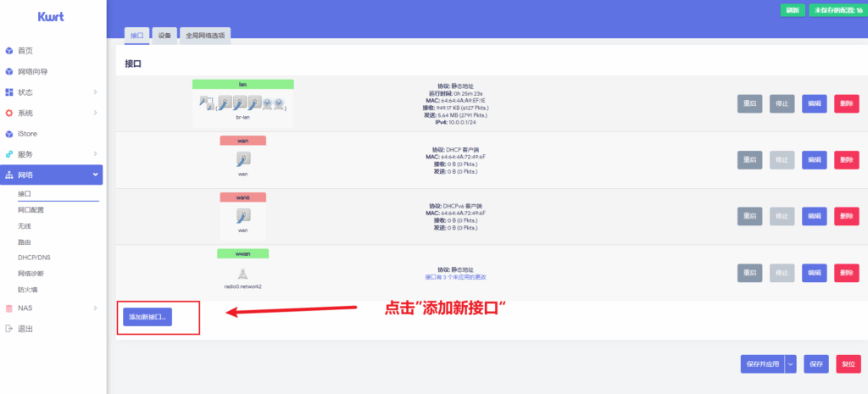
Task: Click the wan interface port icon
Action: (x=242, y=159)
